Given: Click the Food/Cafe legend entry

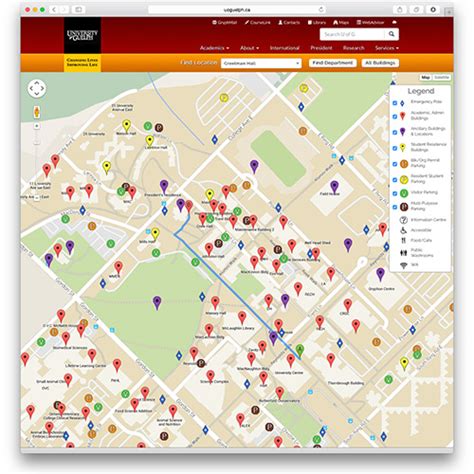Looking at the screenshot, I should (416, 240).
